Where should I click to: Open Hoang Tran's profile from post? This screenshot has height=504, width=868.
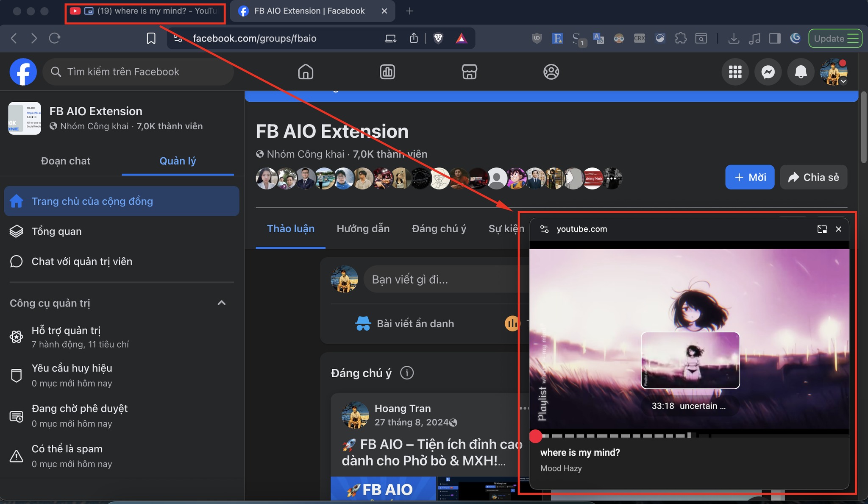click(403, 408)
